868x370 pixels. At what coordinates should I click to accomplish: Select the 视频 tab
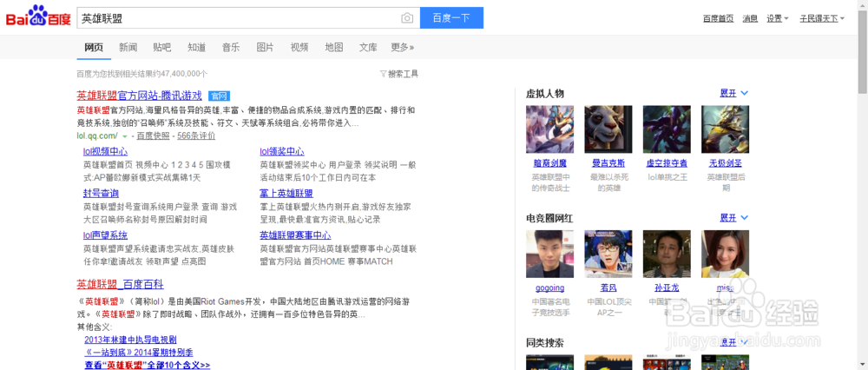(299, 47)
